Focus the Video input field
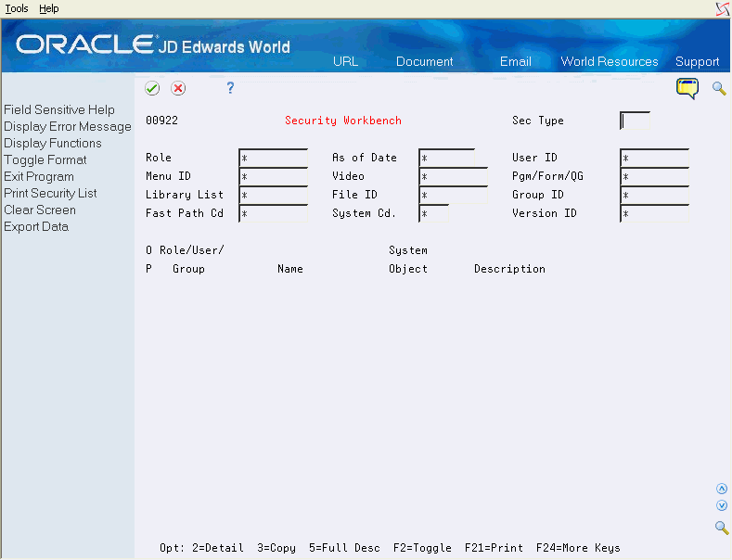Viewport: 732px width, 560px height. (x=454, y=176)
